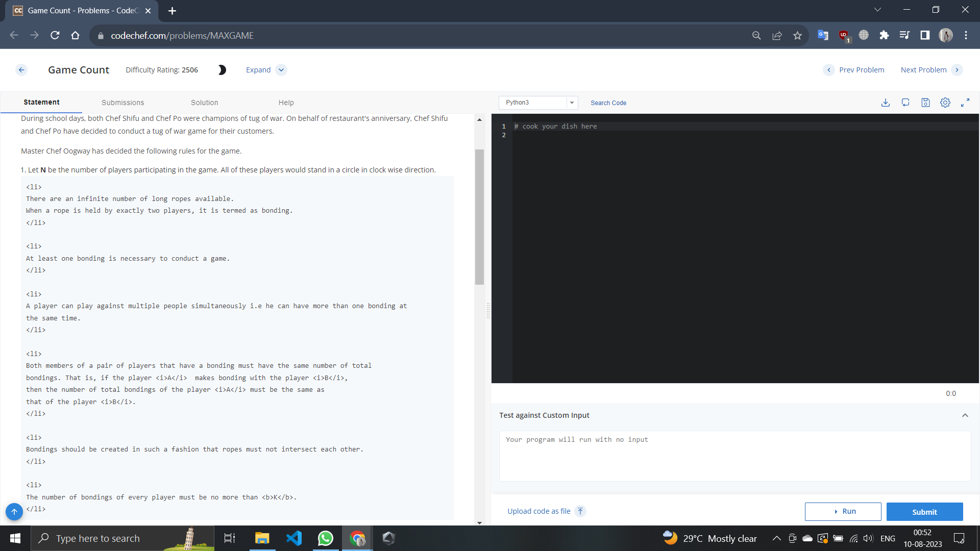Click inside the custom input text field

point(734,456)
